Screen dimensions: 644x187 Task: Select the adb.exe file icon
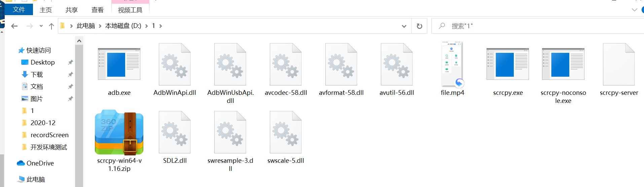(x=119, y=64)
